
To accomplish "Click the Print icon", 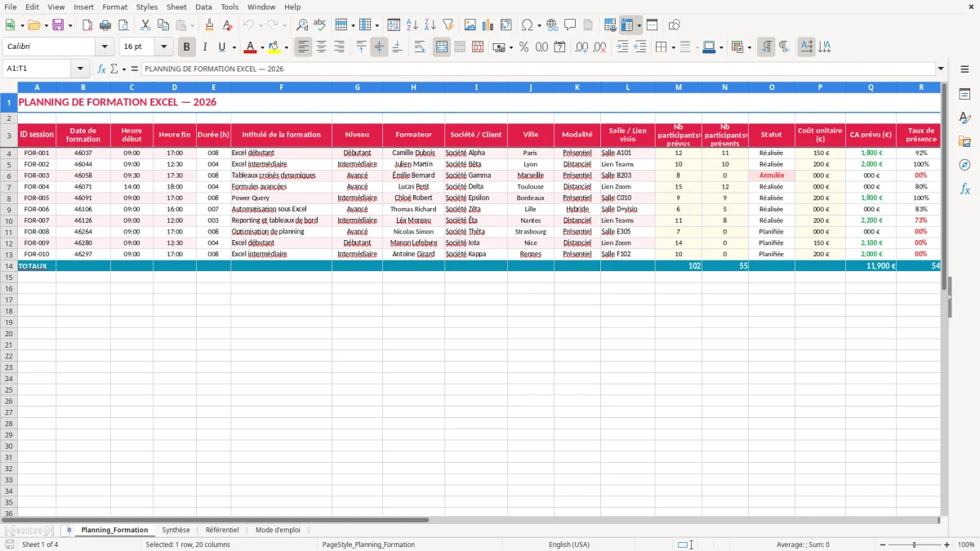I will pos(105,25).
